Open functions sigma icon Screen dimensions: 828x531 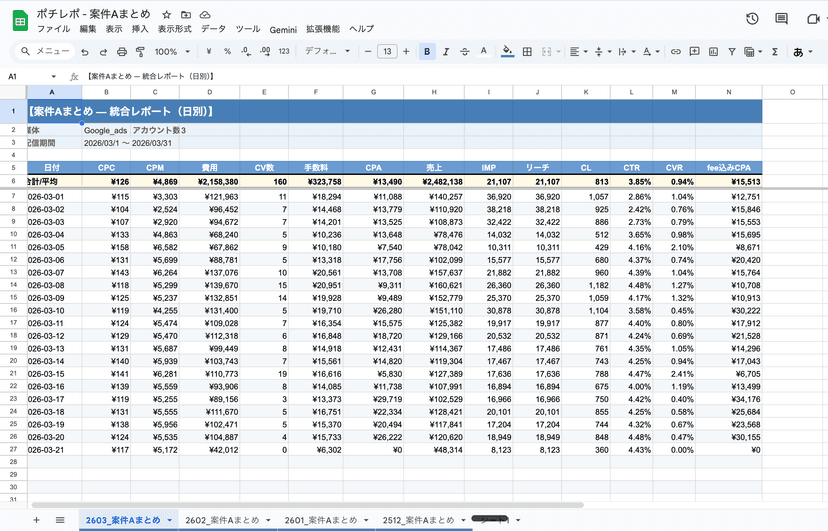tap(775, 51)
